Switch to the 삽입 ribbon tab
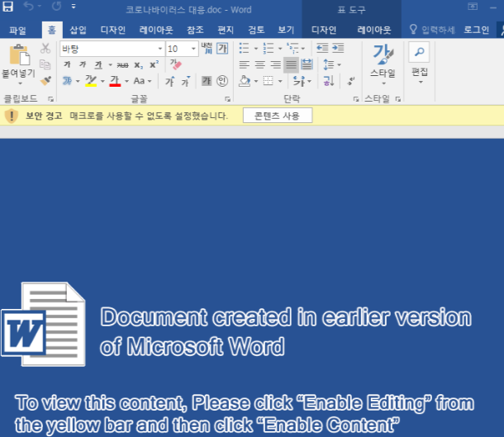Image resolution: width=504 pixels, height=437 pixels. tap(78, 31)
